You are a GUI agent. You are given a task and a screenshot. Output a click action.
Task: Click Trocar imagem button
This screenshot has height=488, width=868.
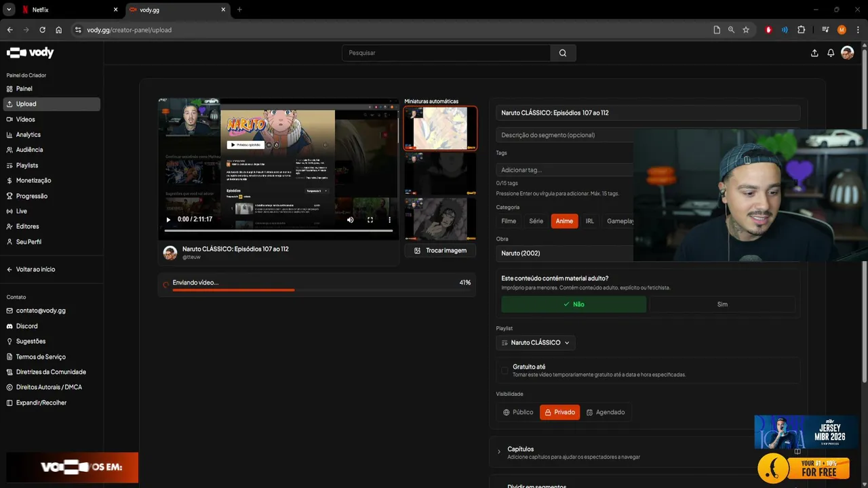click(440, 250)
